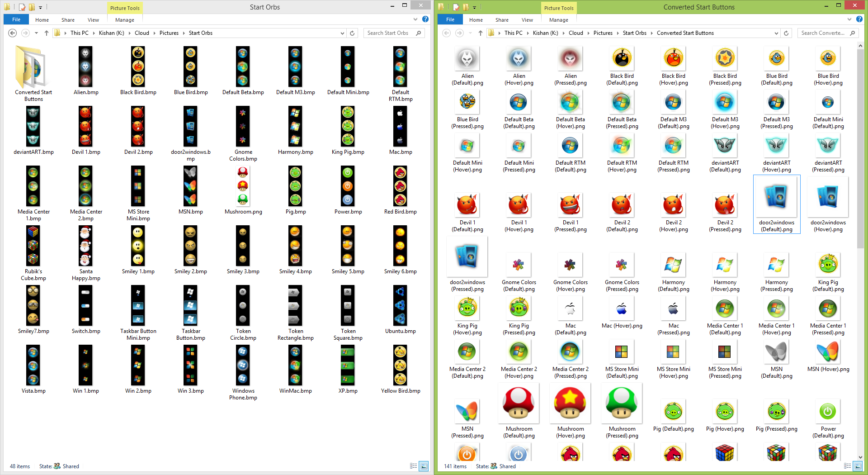Select Alien.bmp file in Start Orbs window
Image resolution: width=868 pixels, height=475 pixels.
point(86,71)
